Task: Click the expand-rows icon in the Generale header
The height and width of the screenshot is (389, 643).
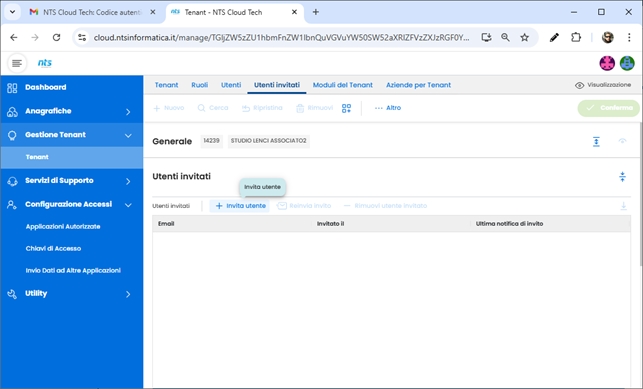Action: click(x=596, y=141)
